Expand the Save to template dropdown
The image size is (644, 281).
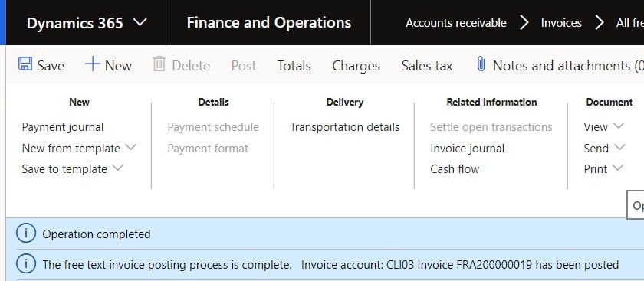coord(117,168)
